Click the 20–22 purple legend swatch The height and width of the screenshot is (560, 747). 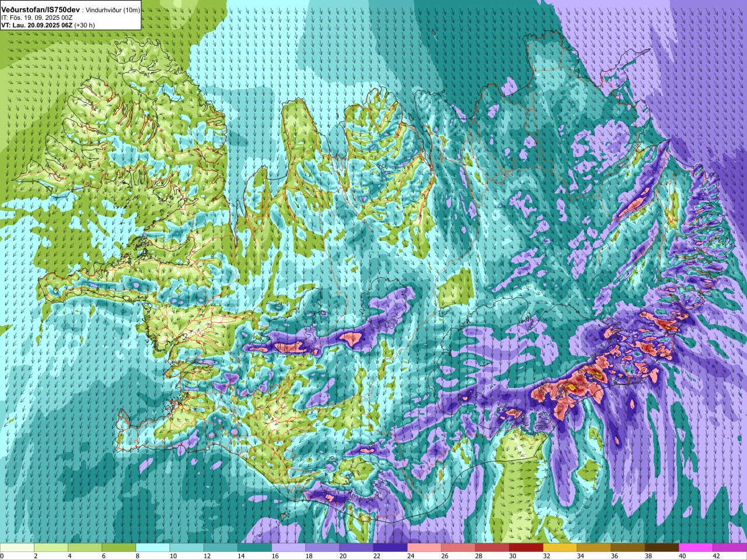pyautogui.click(x=357, y=548)
